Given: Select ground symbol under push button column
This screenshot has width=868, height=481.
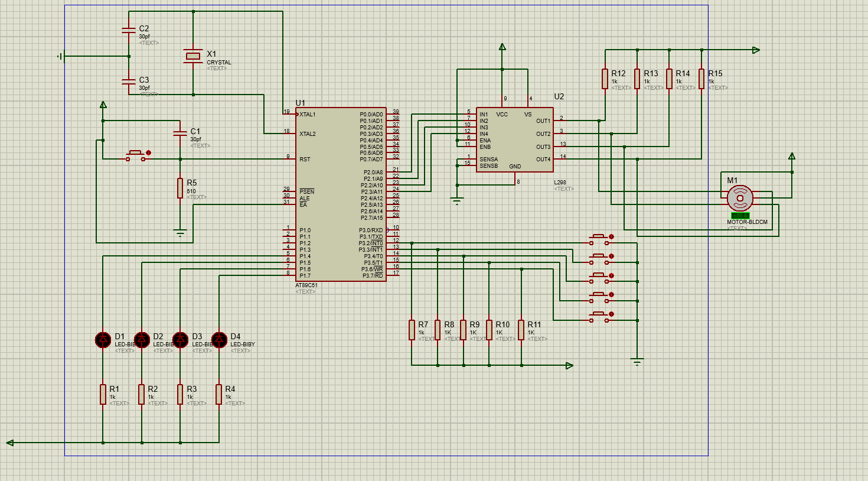Looking at the screenshot, I should (637, 362).
